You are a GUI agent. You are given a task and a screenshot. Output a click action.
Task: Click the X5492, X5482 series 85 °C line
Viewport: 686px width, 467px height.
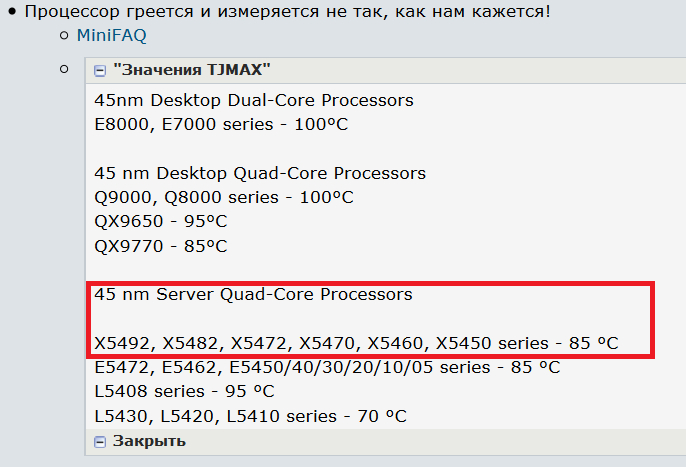tap(357, 343)
